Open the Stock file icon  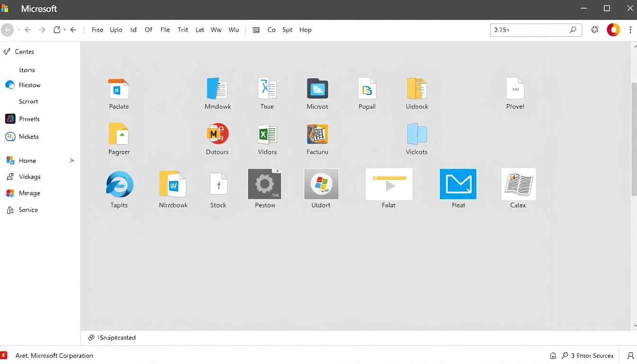click(218, 184)
